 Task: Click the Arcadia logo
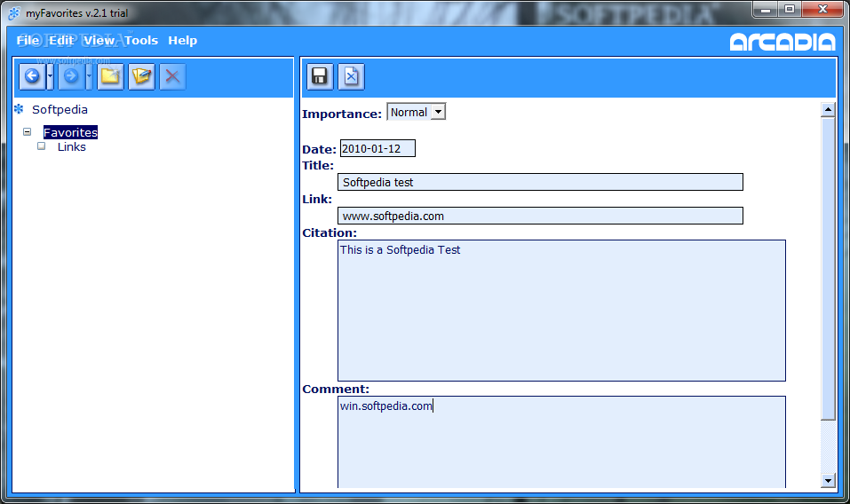pyautogui.click(x=782, y=42)
